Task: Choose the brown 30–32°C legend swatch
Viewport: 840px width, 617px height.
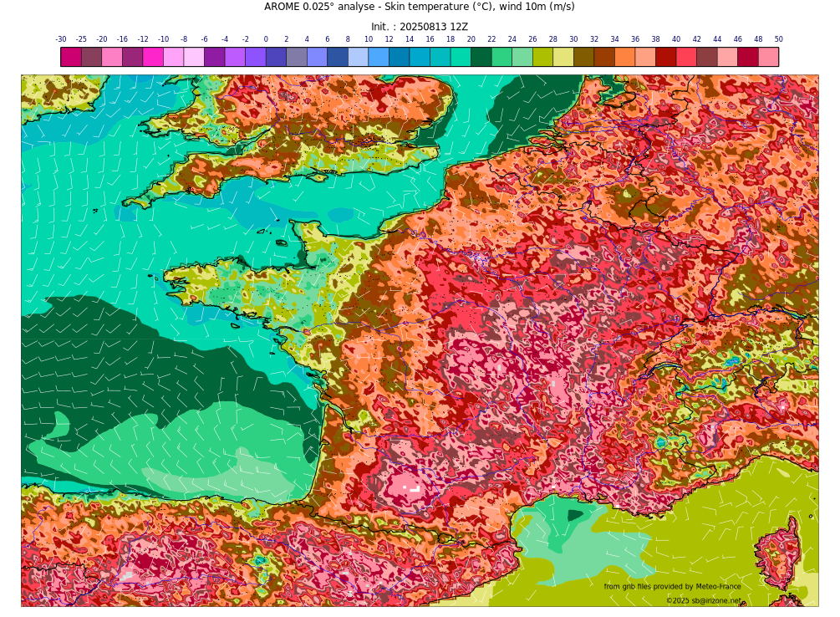Action: (x=583, y=57)
